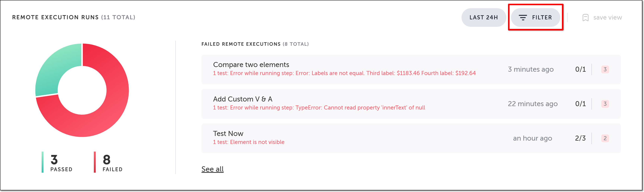Image resolution: width=644 pixels, height=192 pixels.
Task: Click the 2/3 result count on Test Now
Action: click(x=580, y=138)
